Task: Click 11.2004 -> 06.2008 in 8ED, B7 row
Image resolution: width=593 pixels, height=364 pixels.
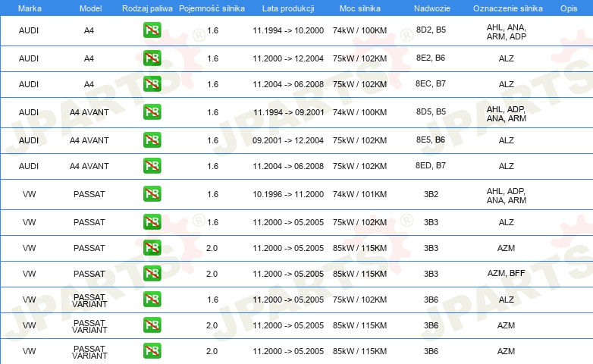Action: (x=288, y=166)
